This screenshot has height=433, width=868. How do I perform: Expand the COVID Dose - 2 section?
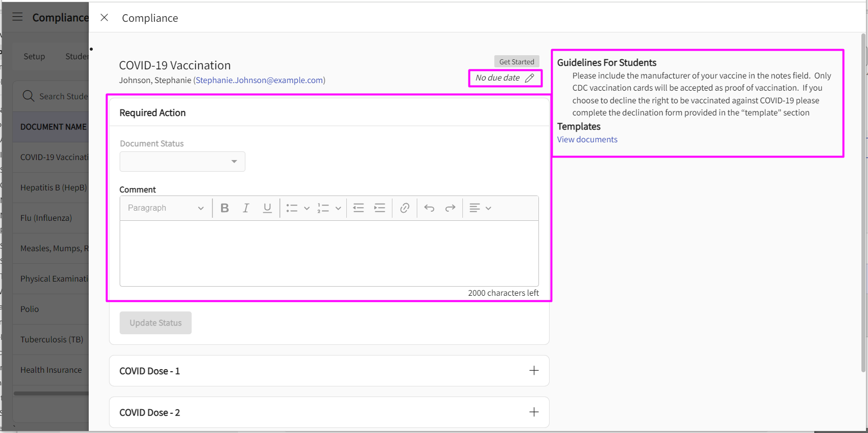pyautogui.click(x=534, y=412)
